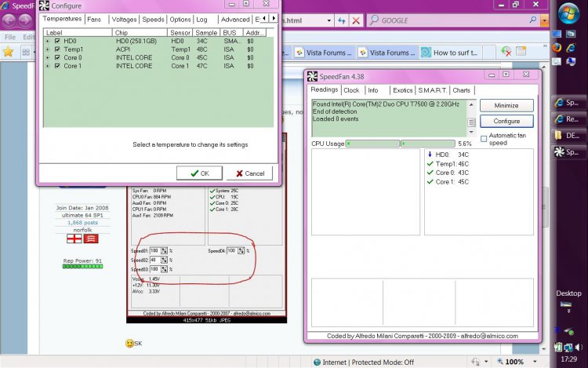Expand the HD0 row
This screenshot has width=588, height=368.
tap(48, 41)
